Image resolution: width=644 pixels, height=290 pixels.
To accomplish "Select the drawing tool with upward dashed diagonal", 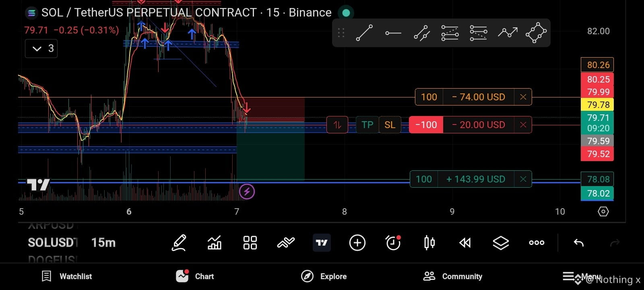I will tap(450, 33).
